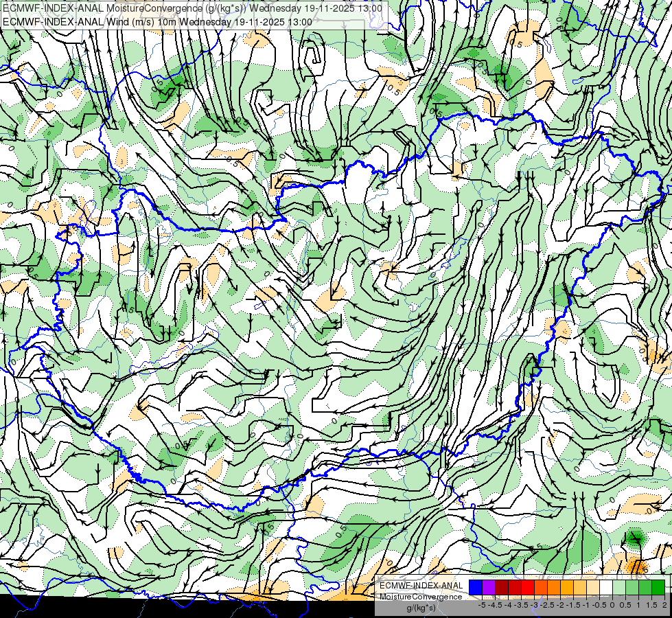The image size is (672, 618).
Task: Click the legend tick label -5
Action: [482, 605]
